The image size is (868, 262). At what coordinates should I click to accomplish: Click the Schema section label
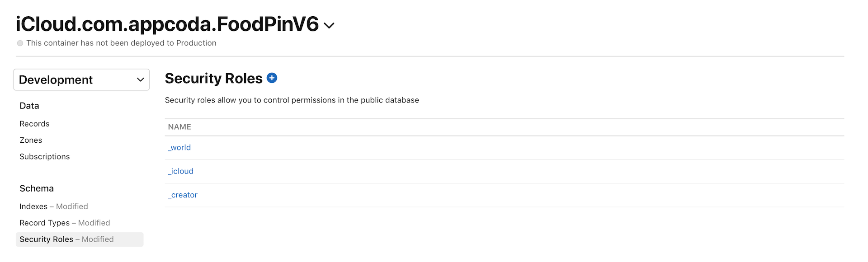click(x=37, y=188)
